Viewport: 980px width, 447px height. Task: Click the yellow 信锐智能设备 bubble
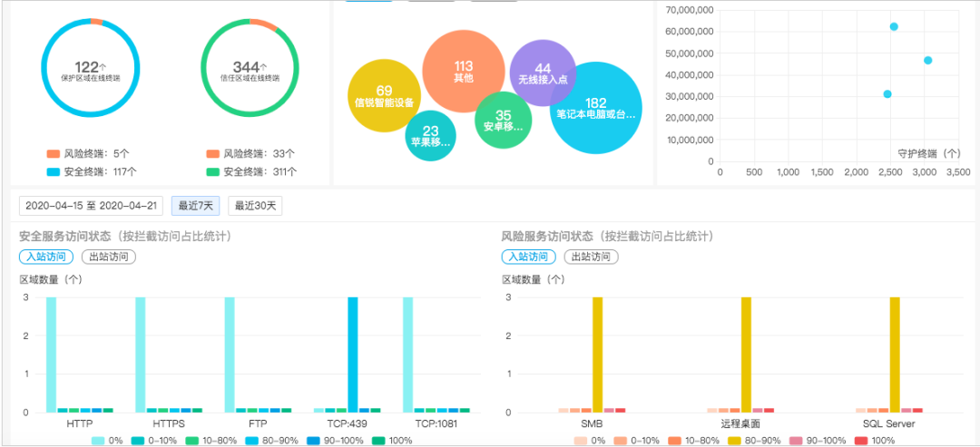[x=384, y=95]
